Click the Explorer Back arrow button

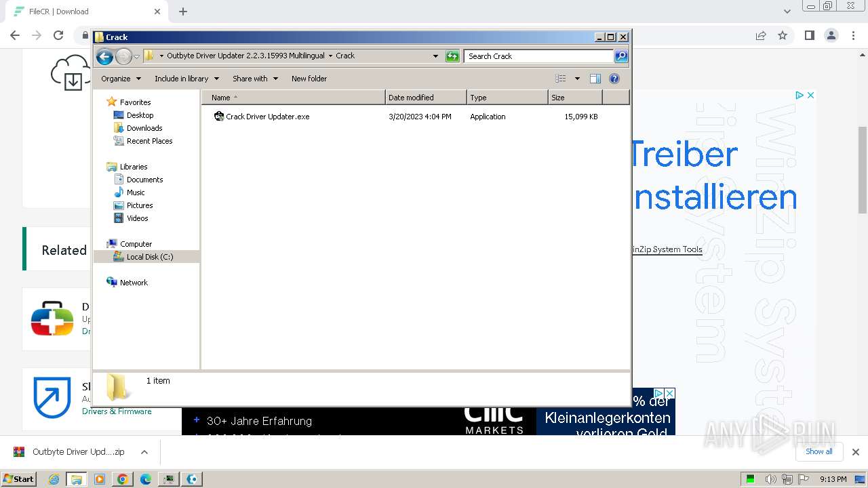point(104,56)
